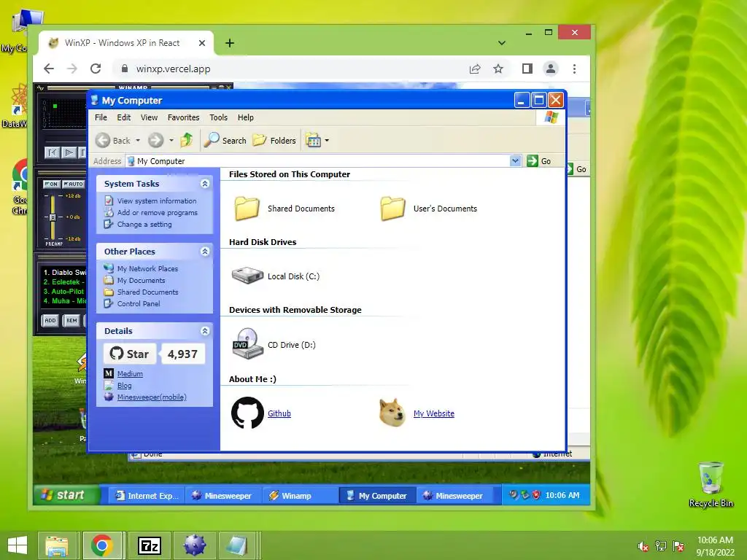
Task: Click Change a setting
Action: (x=144, y=225)
